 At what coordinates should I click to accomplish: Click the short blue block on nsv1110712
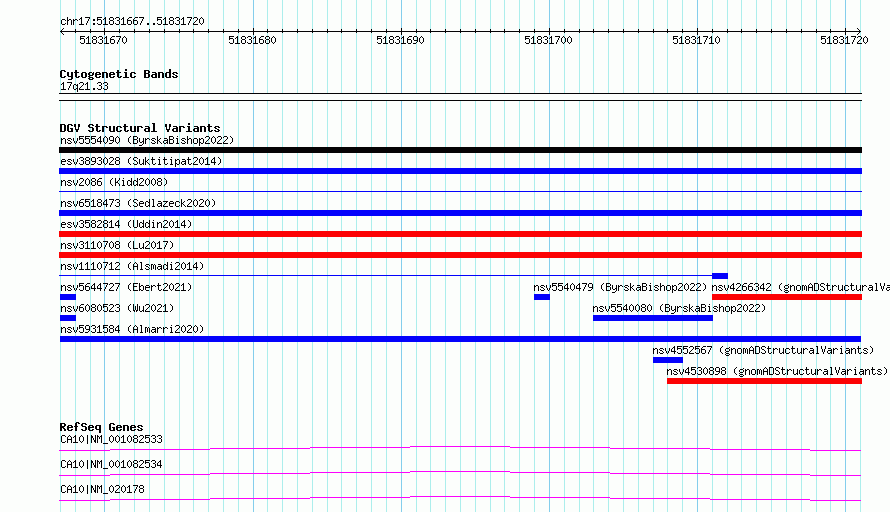pyautogui.click(x=720, y=276)
